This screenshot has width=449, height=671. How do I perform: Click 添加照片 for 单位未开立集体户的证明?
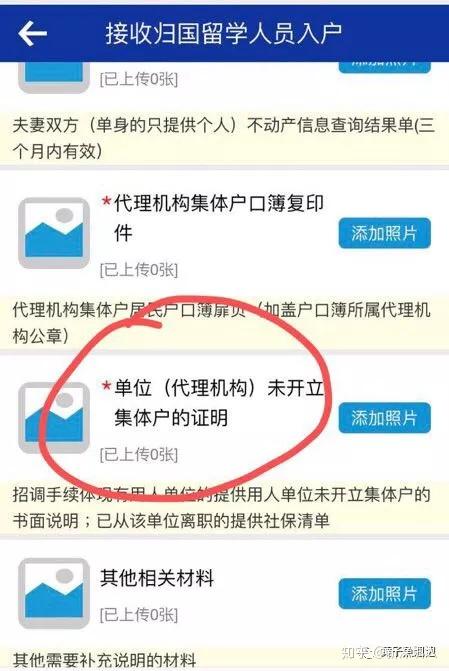pyautogui.click(x=384, y=418)
